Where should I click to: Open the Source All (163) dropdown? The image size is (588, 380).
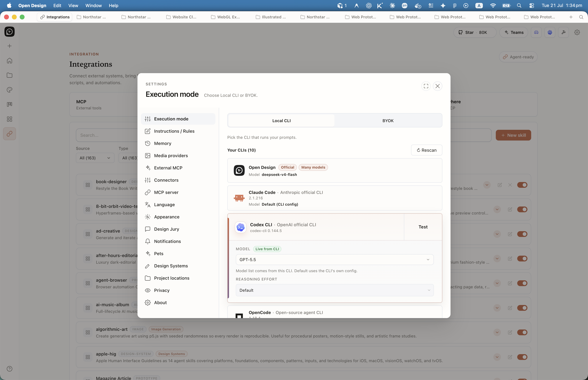click(x=95, y=158)
